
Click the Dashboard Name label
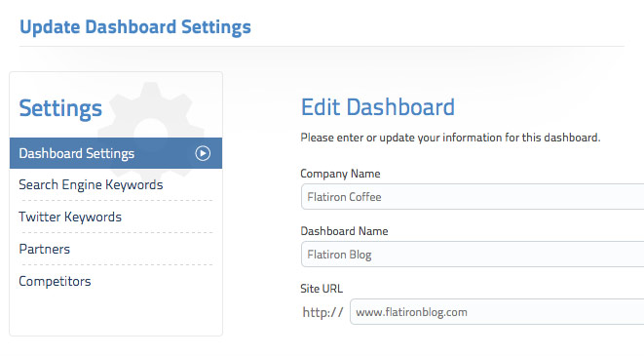(344, 231)
